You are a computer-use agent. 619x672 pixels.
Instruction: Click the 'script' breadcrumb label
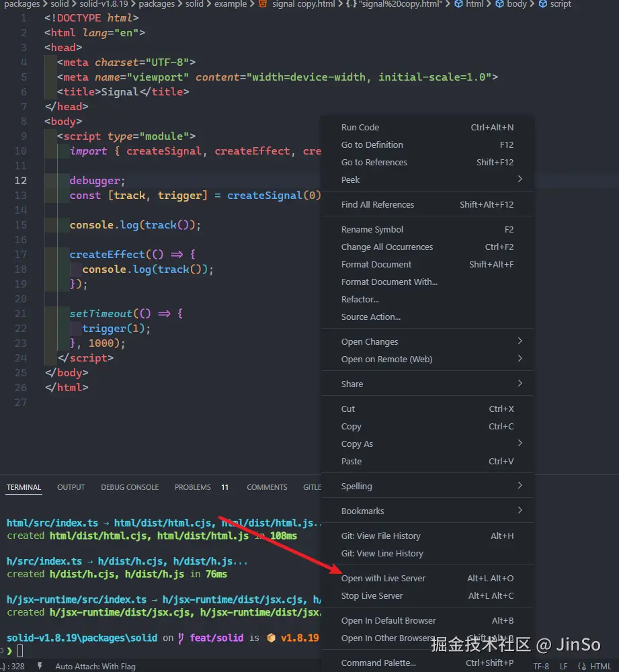pos(561,4)
